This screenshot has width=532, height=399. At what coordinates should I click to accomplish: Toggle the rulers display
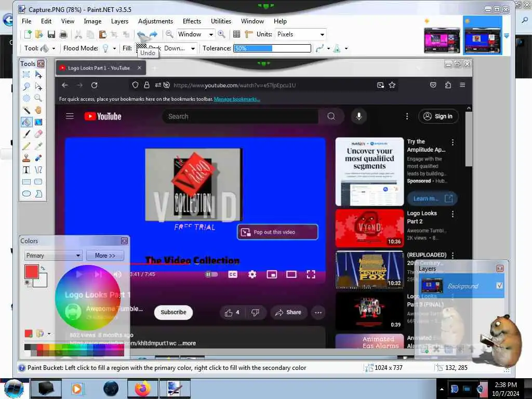[x=249, y=34]
